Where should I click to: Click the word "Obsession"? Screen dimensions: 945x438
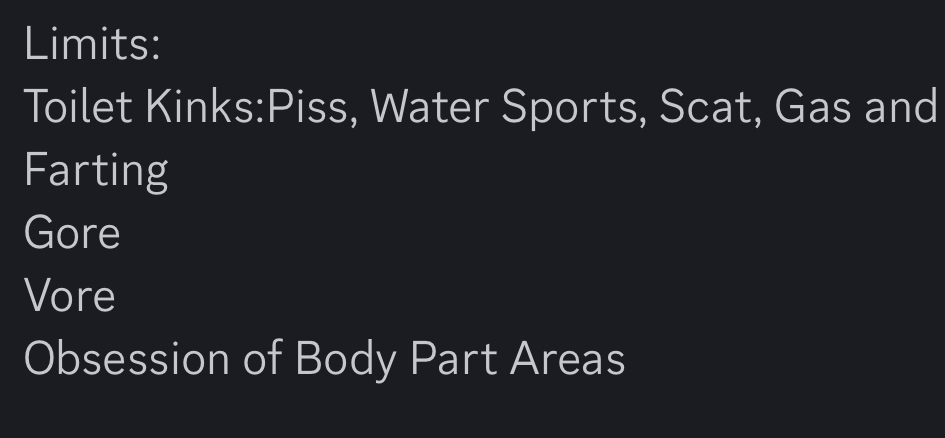coord(126,359)
